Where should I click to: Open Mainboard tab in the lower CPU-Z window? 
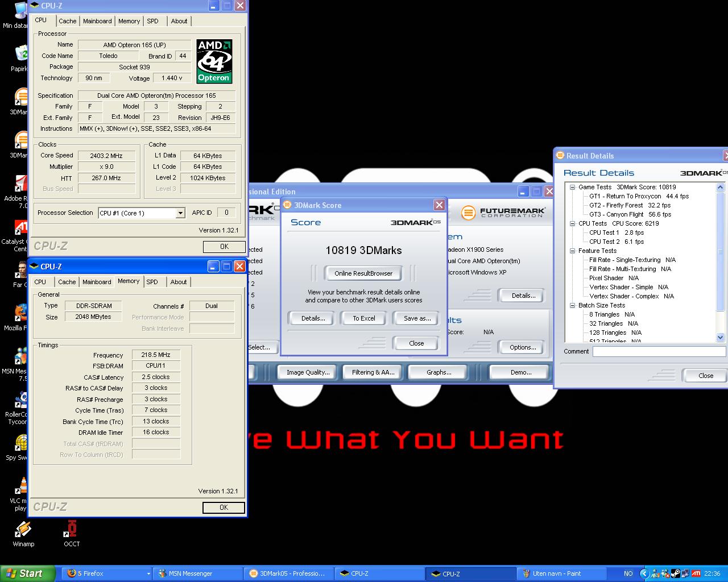point(97,282)
